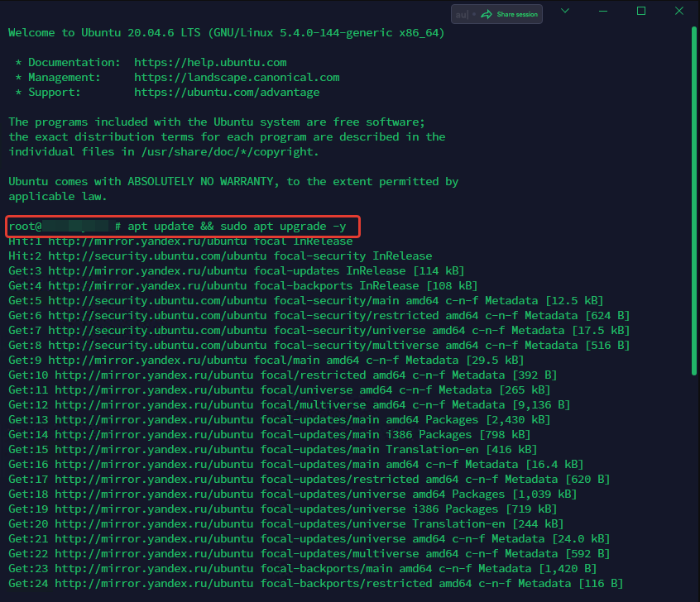The width and height of the screenshot is (700, 602).
Task: Click the Get:20 universe Translation-en line
Action: 285,524
